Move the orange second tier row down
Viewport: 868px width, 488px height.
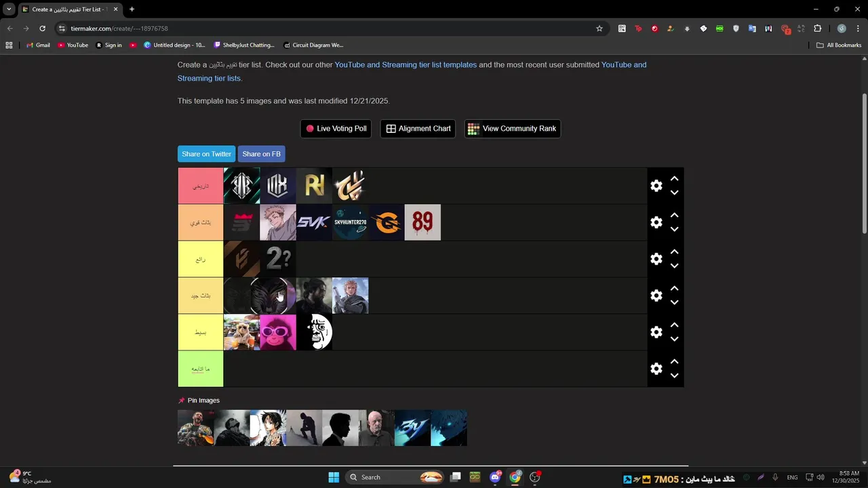click(674, 229)
